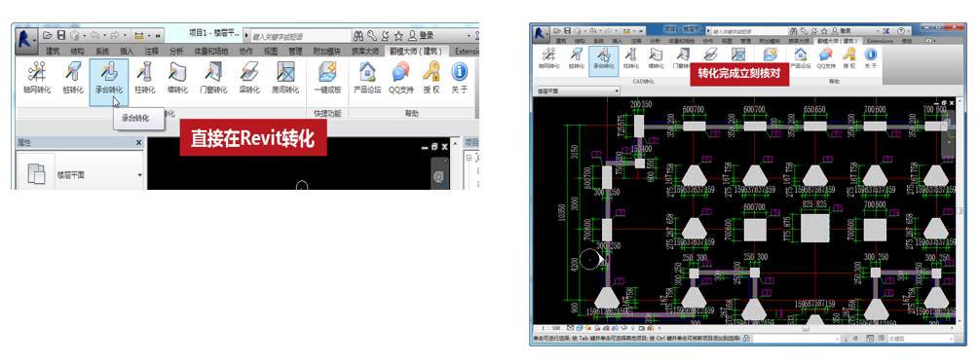
Task: Toggle the highlighted 承台转化 button showing a tooltip
Action: pos(109,81)
